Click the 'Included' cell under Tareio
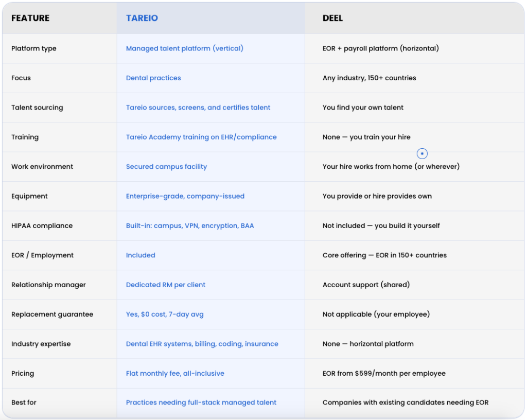527x420 pixels. click(140, 255)
